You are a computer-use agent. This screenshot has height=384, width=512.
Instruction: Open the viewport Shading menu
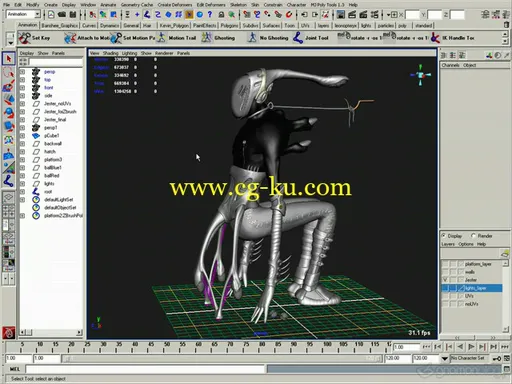110,53
